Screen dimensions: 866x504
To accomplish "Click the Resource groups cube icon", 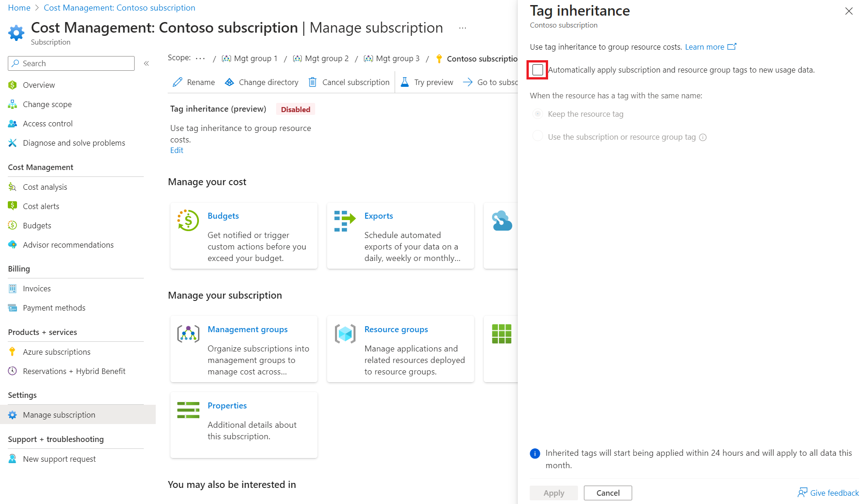I will click(x=345, y=334).
